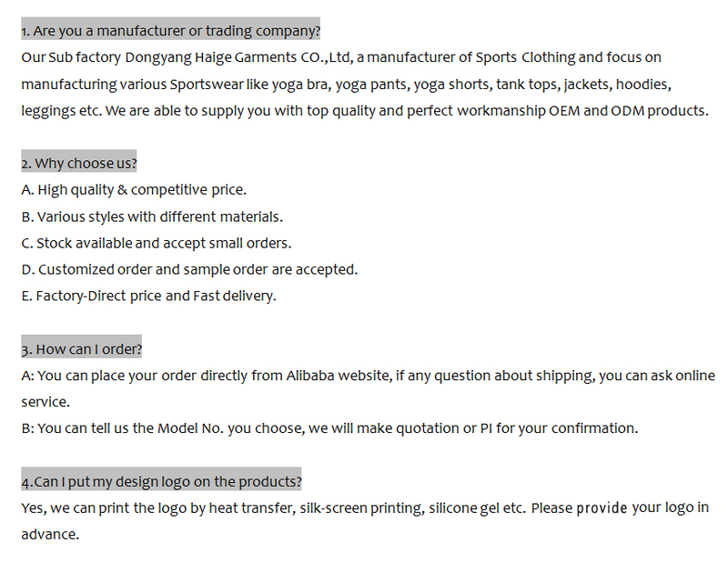Click the 'High quality & competitive price' line
Screen dimensions: 728x573
point(134,190)
